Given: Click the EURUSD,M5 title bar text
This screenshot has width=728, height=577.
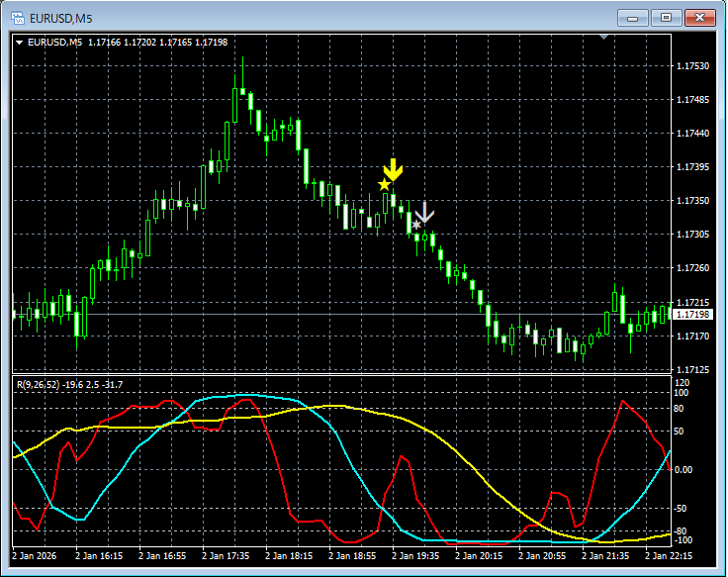Looking at the screenshot, I should click(60, 19).
